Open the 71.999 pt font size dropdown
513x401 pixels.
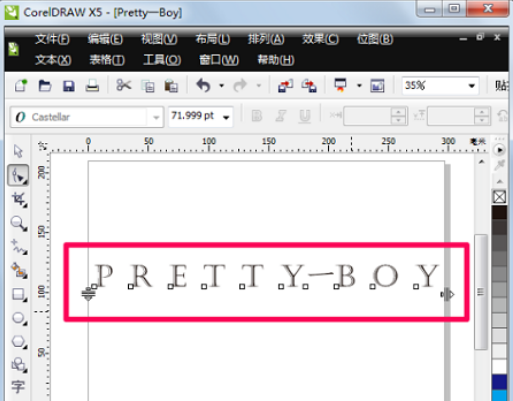[226, 117]
